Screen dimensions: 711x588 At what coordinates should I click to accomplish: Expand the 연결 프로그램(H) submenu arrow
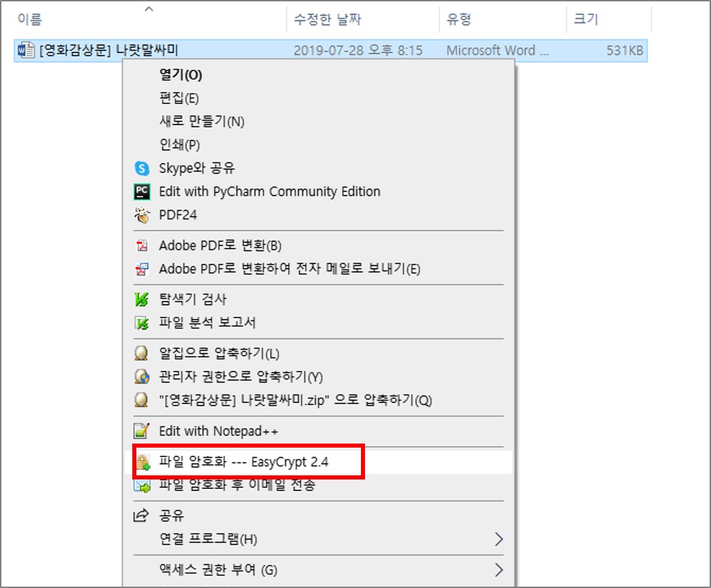(499, 539)
